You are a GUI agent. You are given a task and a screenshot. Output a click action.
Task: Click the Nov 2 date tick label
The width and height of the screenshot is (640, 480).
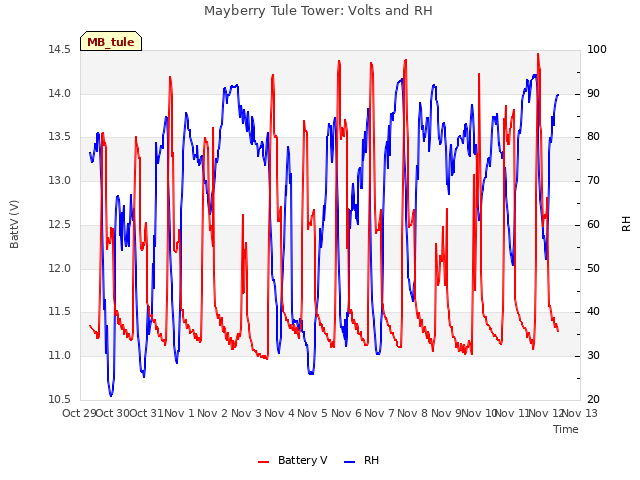(x=213, y=413)
